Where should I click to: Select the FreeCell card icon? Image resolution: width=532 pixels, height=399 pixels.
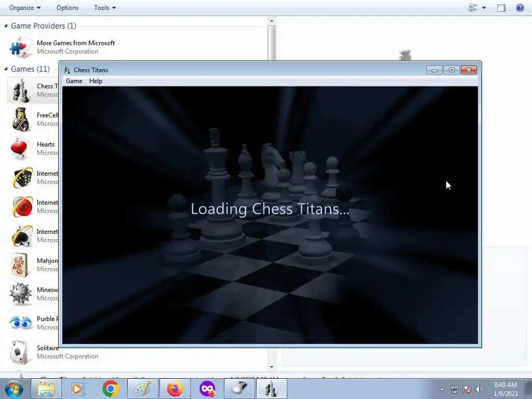pyautogui.click(x=21, y=119)
